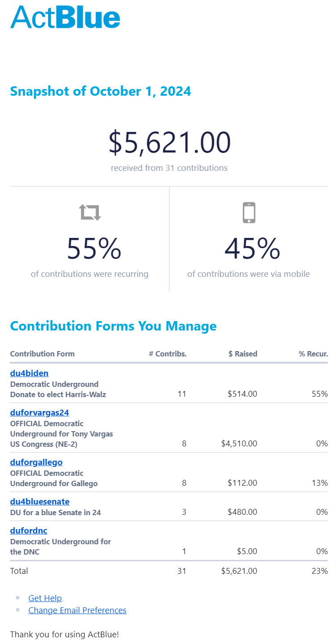Click the # Contribs. column header
This screenshot has width=334, height=644.
(x=168, y=354)
